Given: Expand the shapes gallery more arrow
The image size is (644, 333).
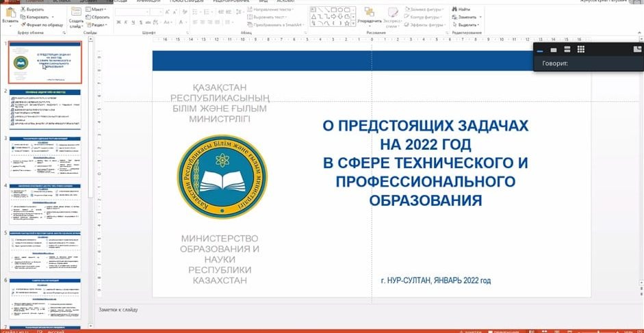Looking at the screenshot, I should coord(353,23).
